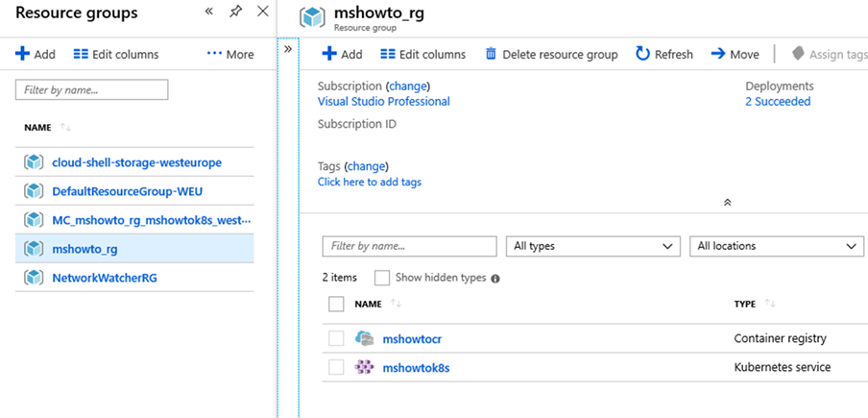This screenshot has width=868, height=418.
Task: Open the More menu in Resource groups
Action: [230, 54]
